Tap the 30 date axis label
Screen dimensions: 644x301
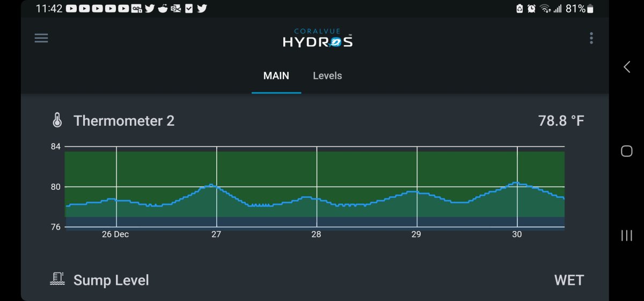[x=517, y=234]
